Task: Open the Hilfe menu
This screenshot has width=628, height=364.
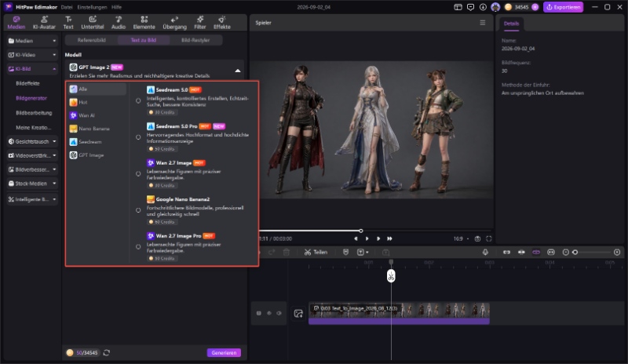Action: point(116,7)
